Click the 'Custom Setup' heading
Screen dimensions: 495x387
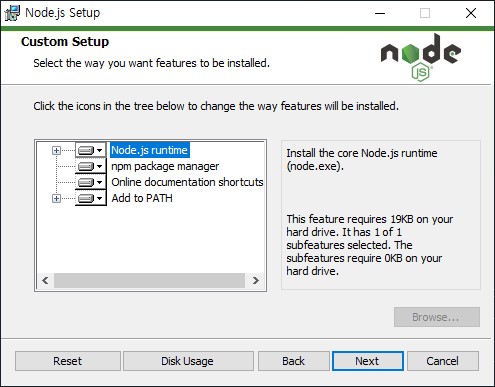tap(65, 42)
